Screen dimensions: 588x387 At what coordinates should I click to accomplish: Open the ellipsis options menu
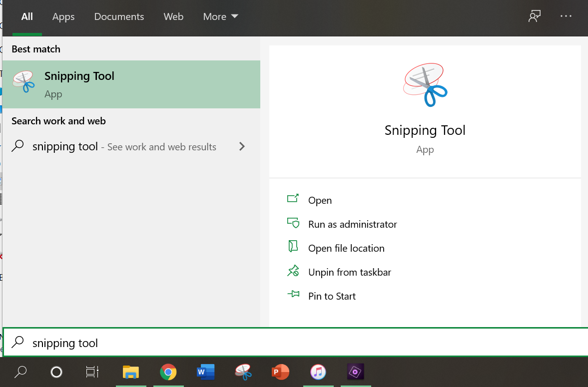point(566,16)
